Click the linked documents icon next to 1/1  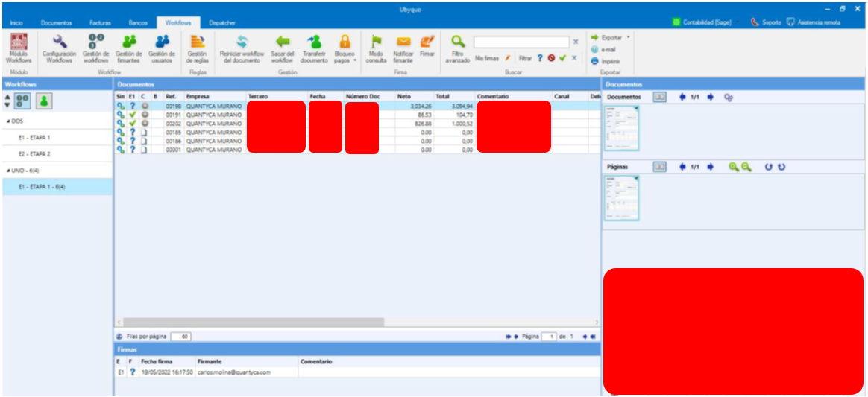click(x=729, y=97)
